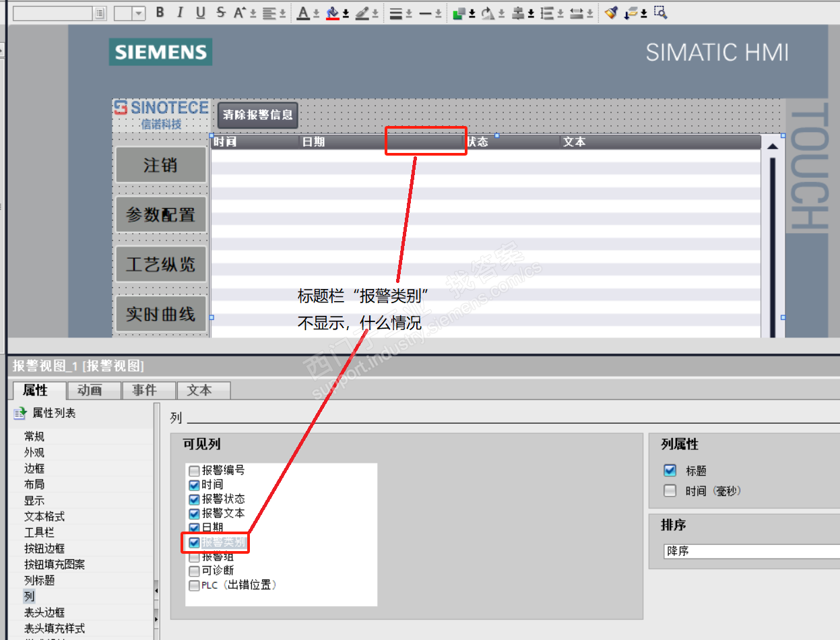Select 外观 in the property list
This screenshot has width=840, height=640.
tap(34, 453)
